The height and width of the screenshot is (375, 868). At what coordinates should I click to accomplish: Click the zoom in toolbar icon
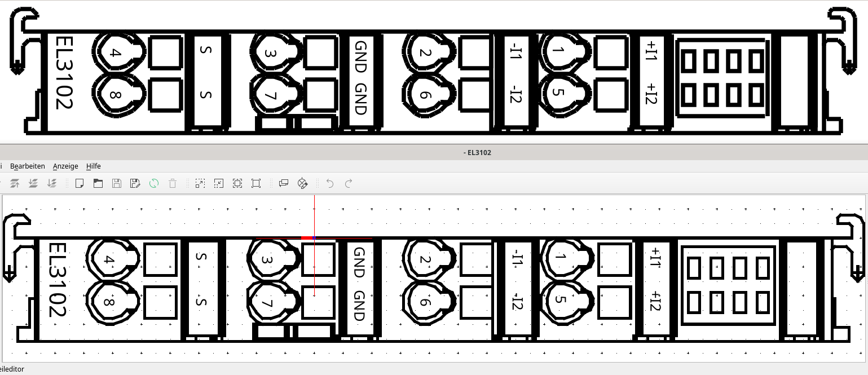[200, 183]
